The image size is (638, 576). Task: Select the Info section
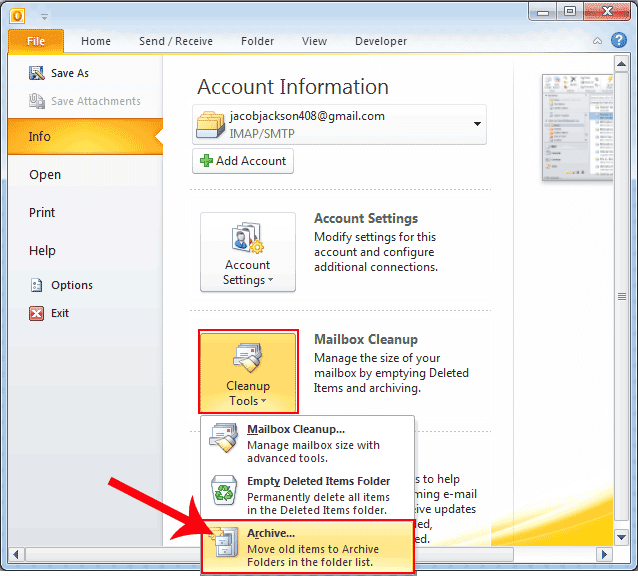tap(85, 136)
